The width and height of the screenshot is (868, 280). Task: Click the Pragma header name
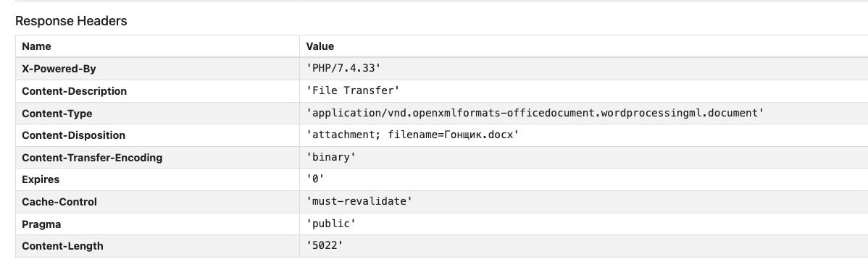point(41,224)
